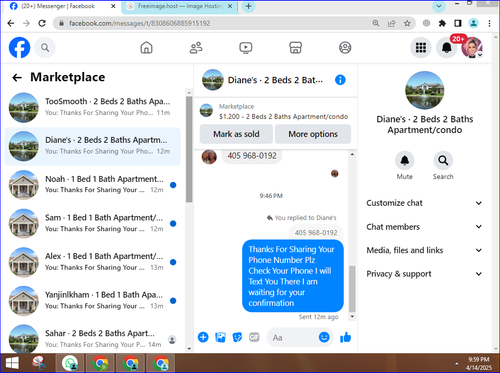Send a thumbs-up like
Image resolution: width=500 pixels, height=373 pixels.
point(345,337)
